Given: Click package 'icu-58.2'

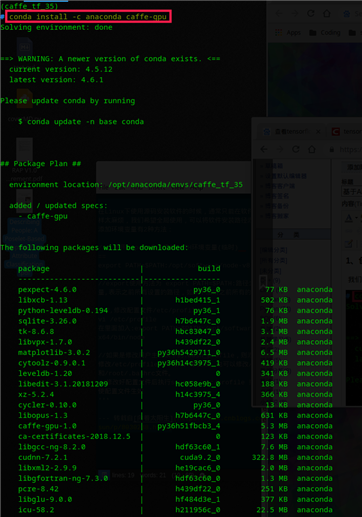Looking at the screenshot, I should (x=36, y=510).
